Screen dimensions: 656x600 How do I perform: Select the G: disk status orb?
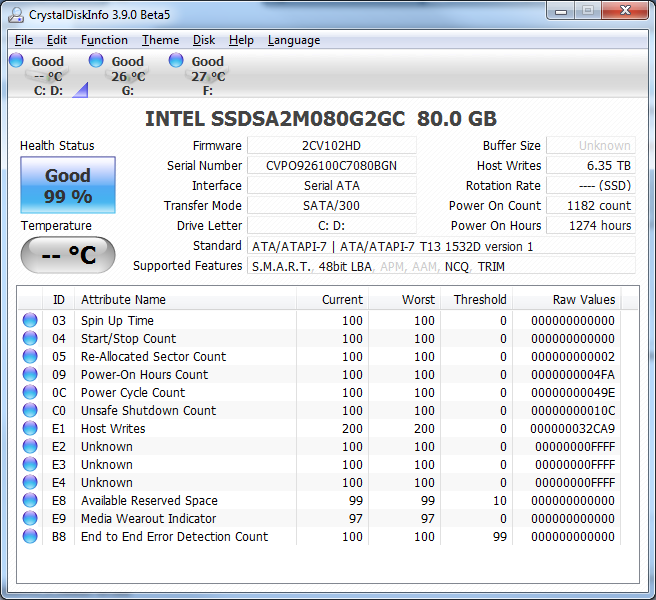point(96,60)
